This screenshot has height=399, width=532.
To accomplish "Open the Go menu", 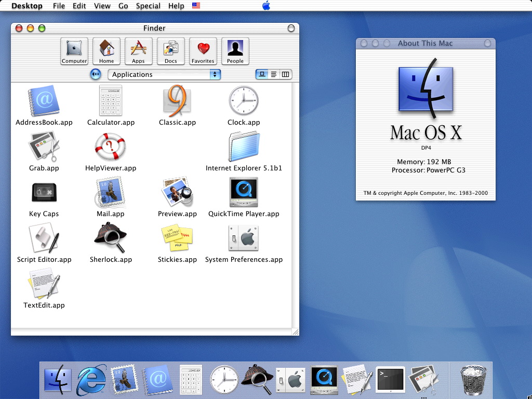I will 123,6.
